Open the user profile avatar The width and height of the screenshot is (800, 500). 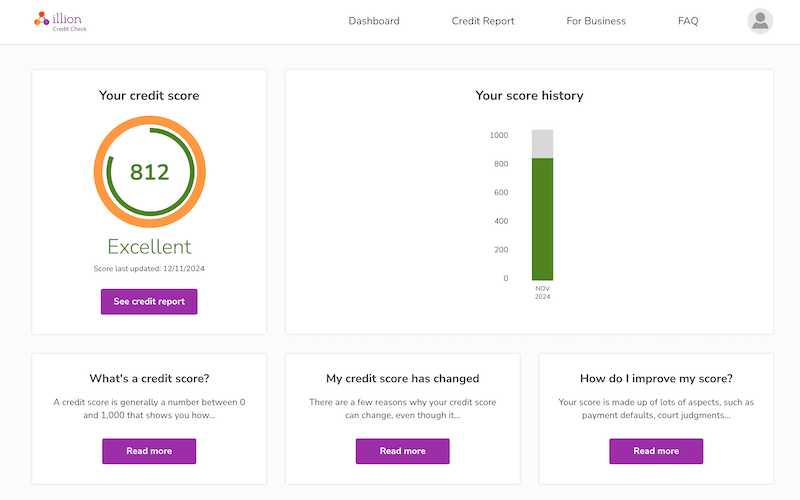click(760, 21)
